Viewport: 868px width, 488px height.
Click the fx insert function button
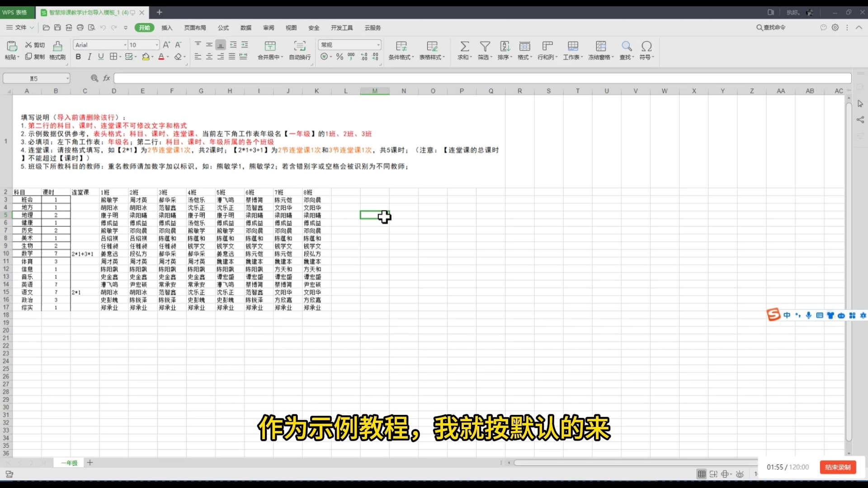tap(107, 78)
